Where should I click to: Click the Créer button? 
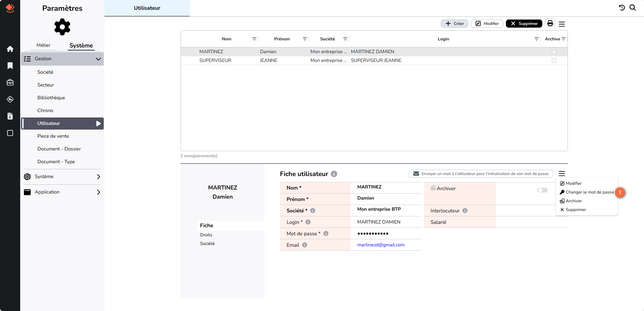click(x=454, y=24)
